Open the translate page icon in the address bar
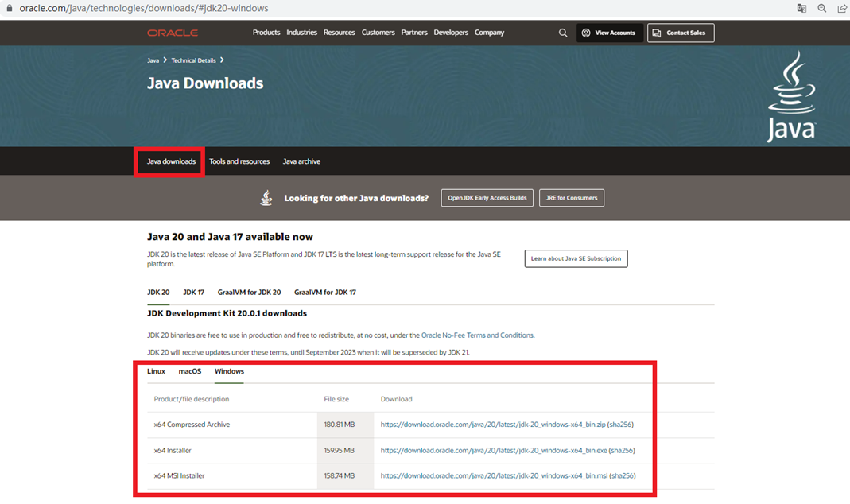Image resolution: width=850 pixels, height=504 pixels. (x=801, y=8)
